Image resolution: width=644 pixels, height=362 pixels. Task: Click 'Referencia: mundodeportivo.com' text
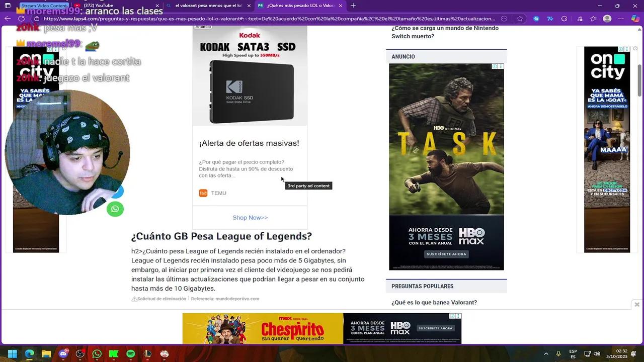pyautogui.click(x=225, y=299)
